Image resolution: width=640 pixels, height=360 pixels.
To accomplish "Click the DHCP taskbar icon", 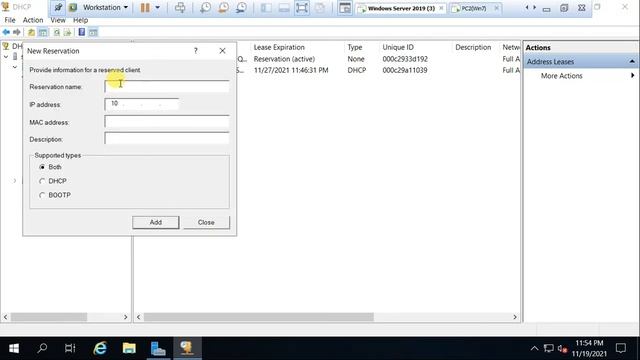I will click(x=187, y=348).
